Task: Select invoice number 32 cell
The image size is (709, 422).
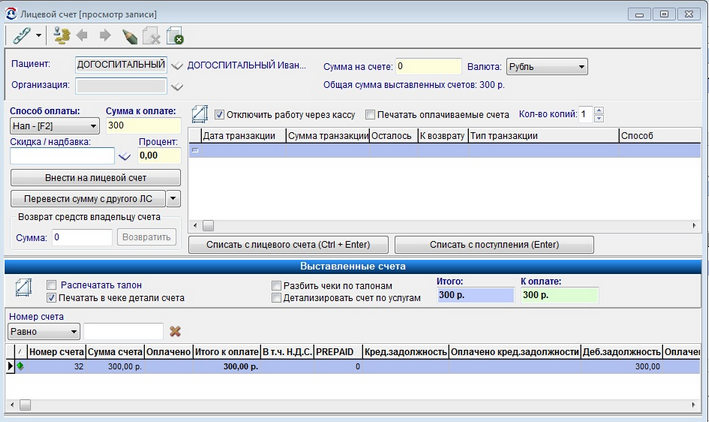Action: [57, 366]
